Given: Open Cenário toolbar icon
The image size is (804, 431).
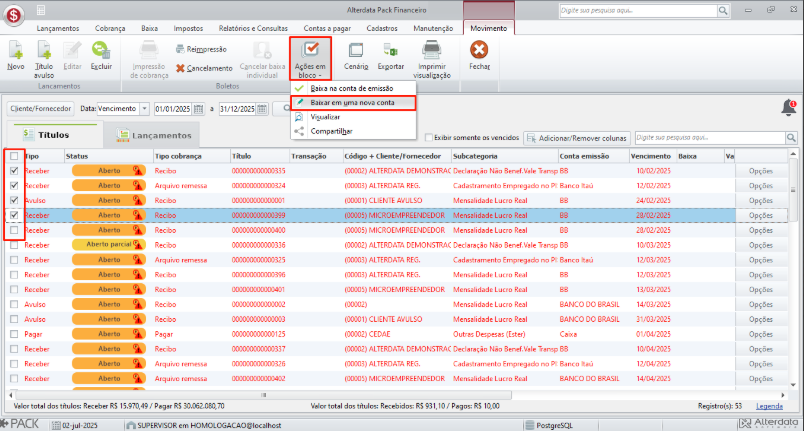Looking at the screenshot, I should click(x=355, y=50).
